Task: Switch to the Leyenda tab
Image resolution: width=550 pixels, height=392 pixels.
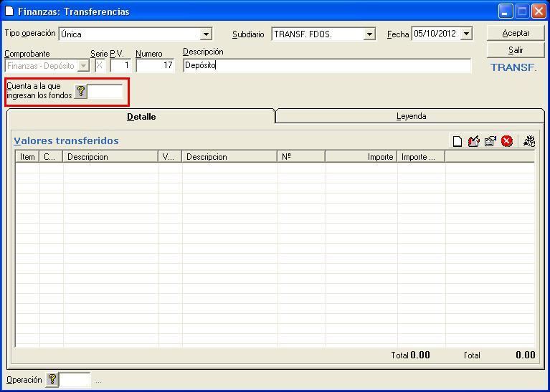Action: coord(411,116)
